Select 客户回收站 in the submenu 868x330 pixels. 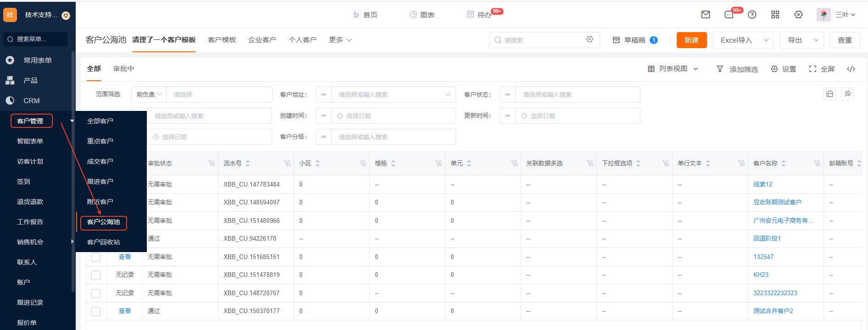point(104,242)
